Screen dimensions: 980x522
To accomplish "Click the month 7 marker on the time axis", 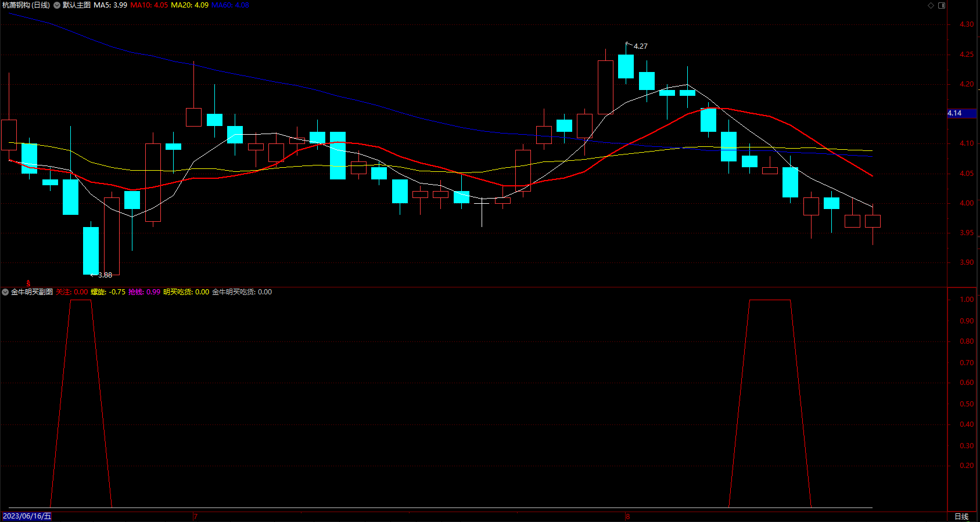I will click(196, 516).
